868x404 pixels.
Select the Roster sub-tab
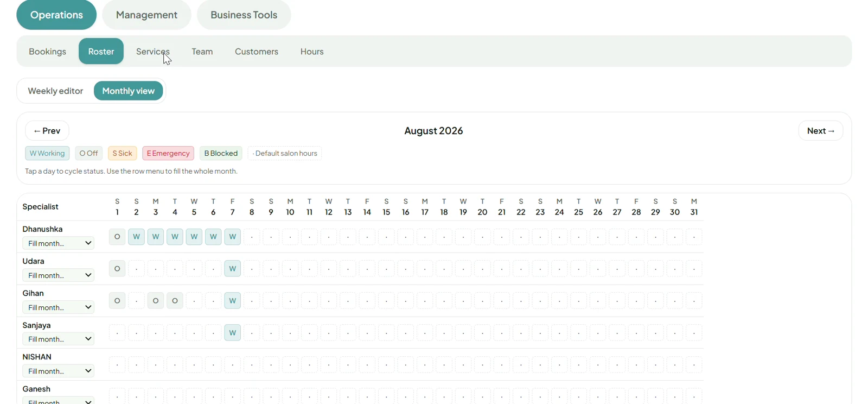tap(101, 51)
